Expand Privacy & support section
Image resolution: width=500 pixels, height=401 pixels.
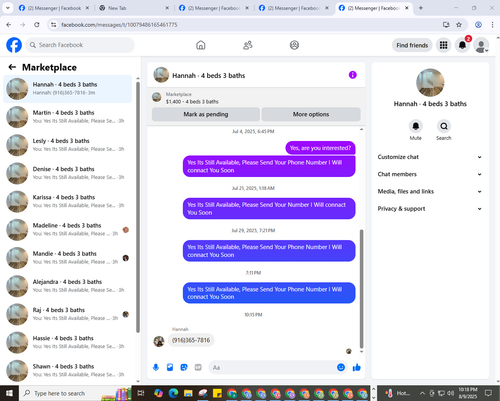[430, 209]
